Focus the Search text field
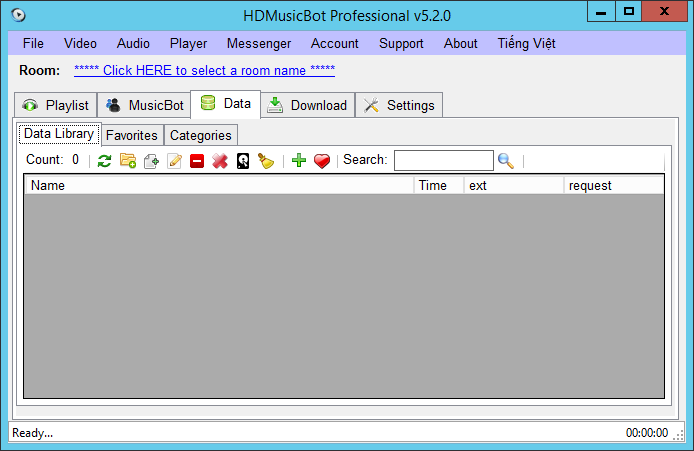Screen dimensions: 694x451 pos(443,160)
